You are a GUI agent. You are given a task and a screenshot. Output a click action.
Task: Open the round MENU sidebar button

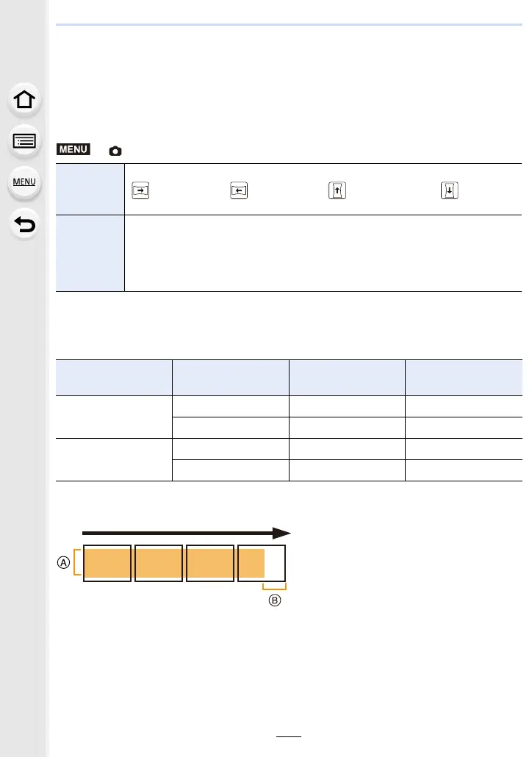[x=24, y=182]
